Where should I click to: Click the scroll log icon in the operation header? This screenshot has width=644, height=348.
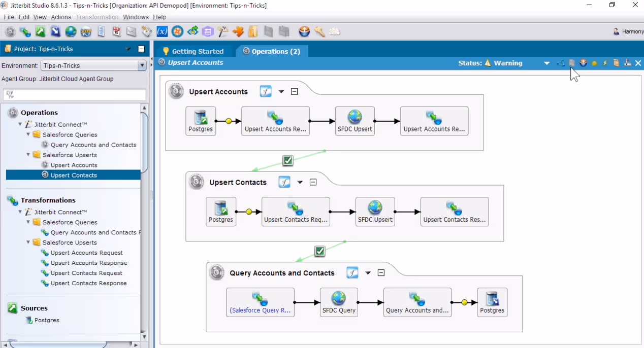pyautogui.click(x=617, y=63)
